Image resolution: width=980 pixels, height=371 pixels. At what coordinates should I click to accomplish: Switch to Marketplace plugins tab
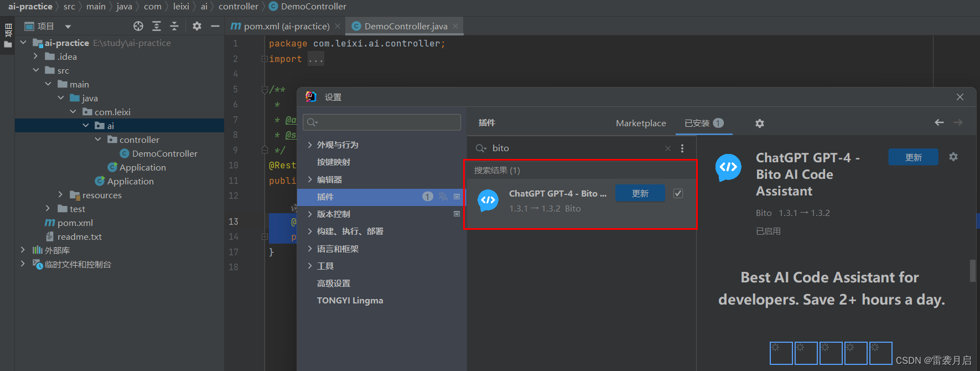[641, 123]
